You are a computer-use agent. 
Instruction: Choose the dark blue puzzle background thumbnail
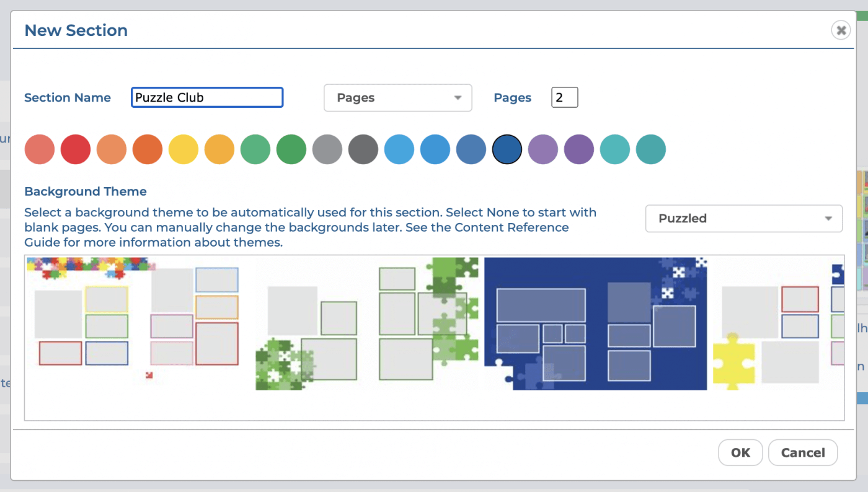[595, 323]
